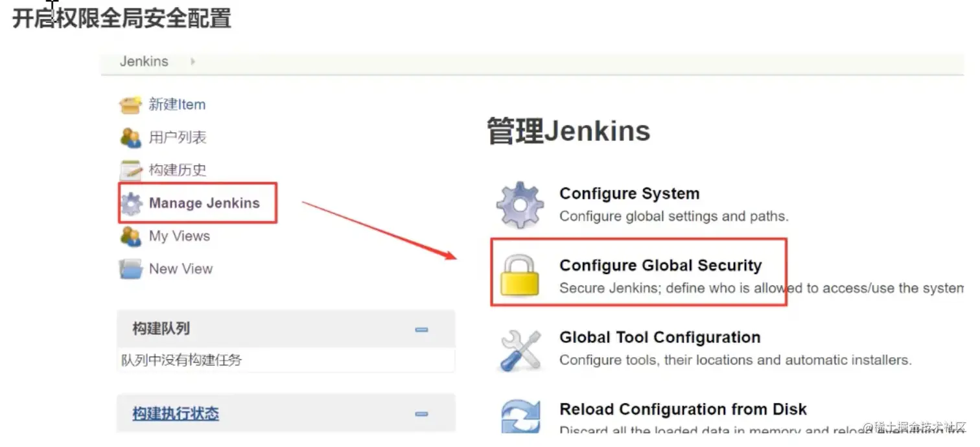Image resolution: width=980 pixels, height=447 pixels.
Task: Click the Global Tool Configuration tools icon
Action: (520, 350)
